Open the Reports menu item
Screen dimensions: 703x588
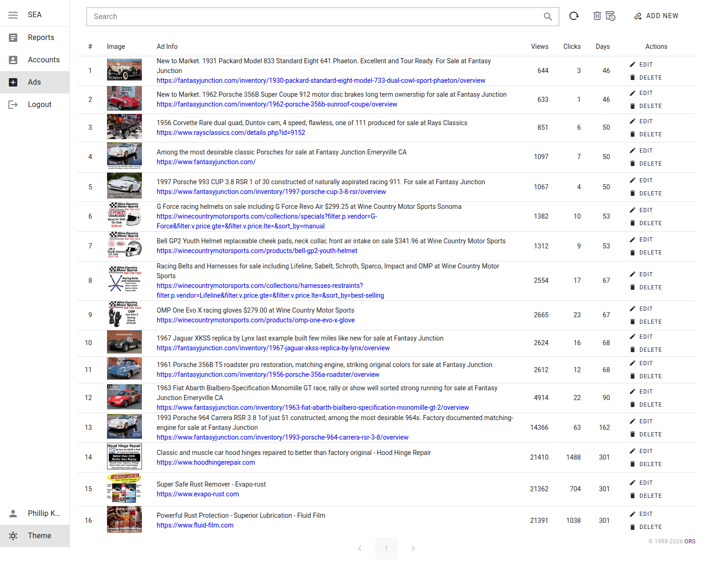pyautogui.click(x=41, y=37)
